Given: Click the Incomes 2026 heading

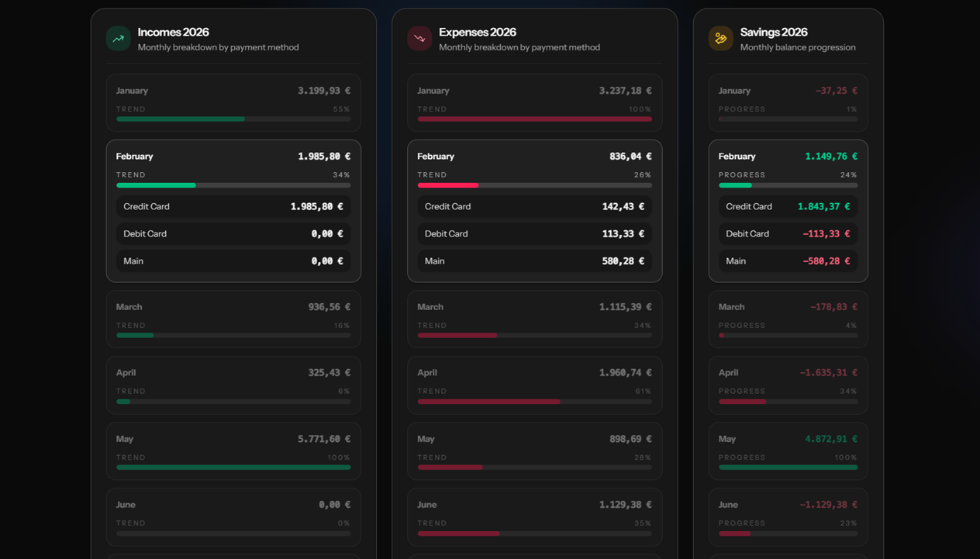Looking at the screenshot, I should point(173,33).
